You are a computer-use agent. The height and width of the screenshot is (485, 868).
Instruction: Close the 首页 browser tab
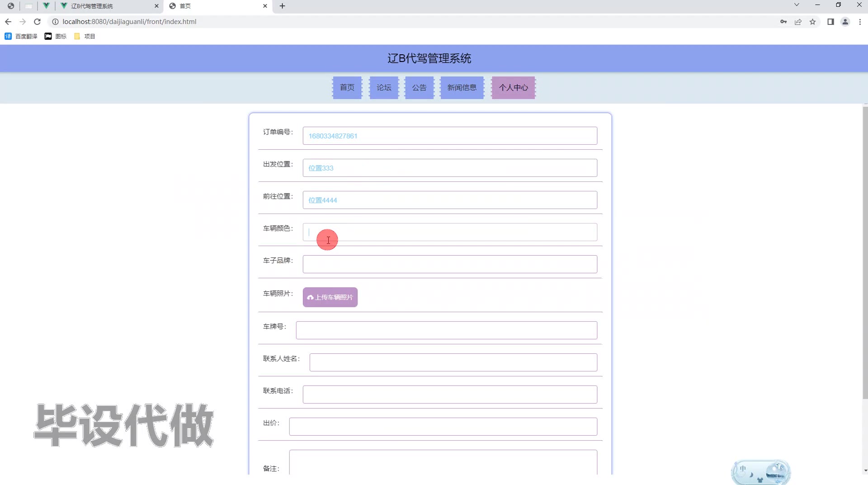265,6
